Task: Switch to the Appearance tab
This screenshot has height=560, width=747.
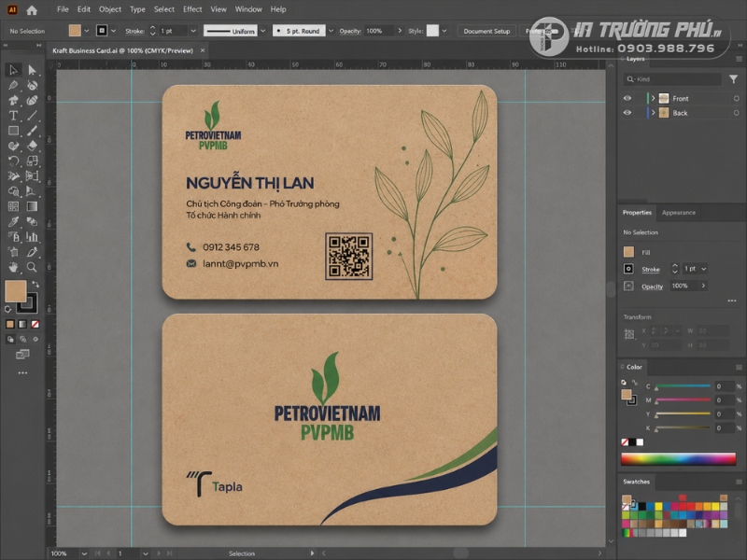Action: click(x=679, y=213)
